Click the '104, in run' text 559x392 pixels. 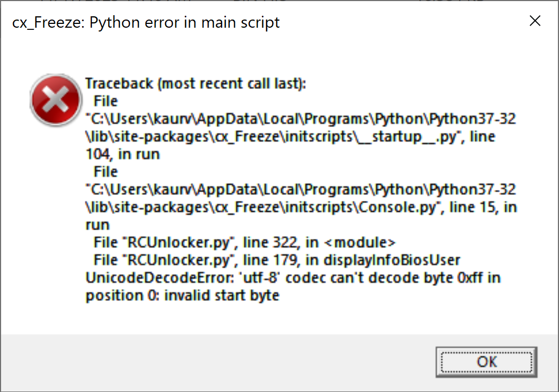123,154
